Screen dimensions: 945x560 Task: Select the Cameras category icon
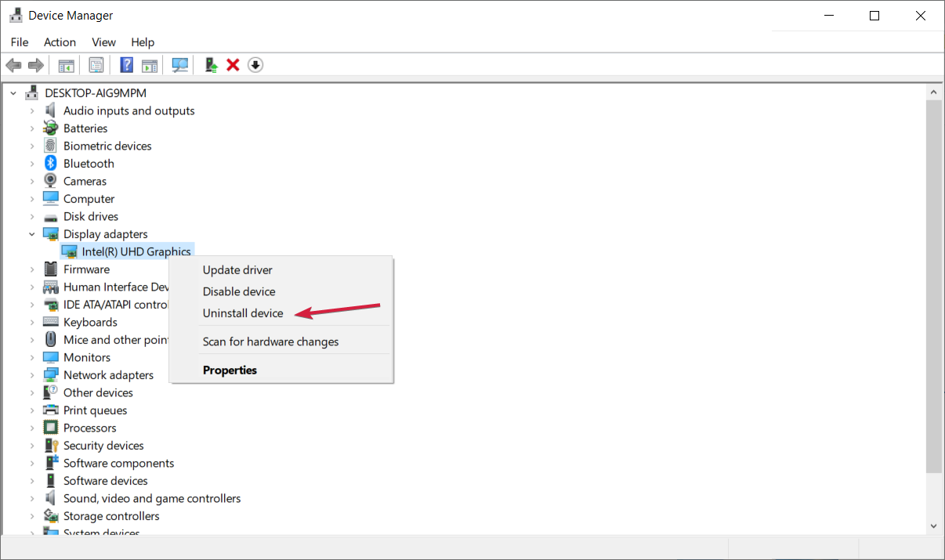(51, 181)
